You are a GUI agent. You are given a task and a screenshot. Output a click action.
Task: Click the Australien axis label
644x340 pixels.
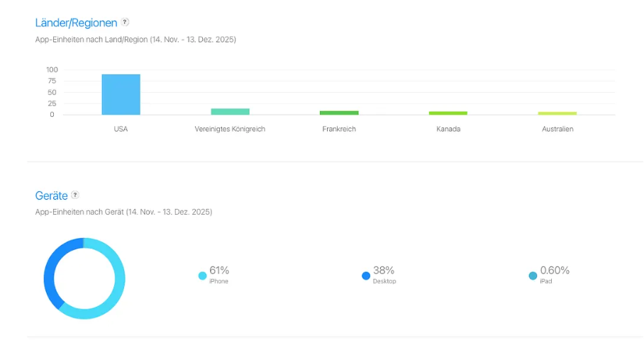pos(557,129)
